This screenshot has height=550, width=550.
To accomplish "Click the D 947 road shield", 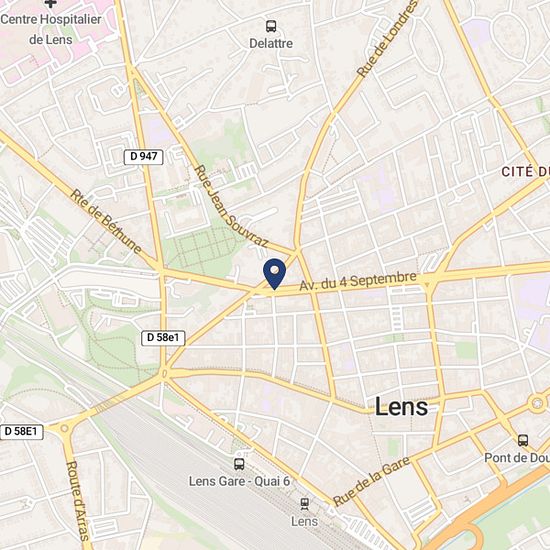I will (143, 157).
